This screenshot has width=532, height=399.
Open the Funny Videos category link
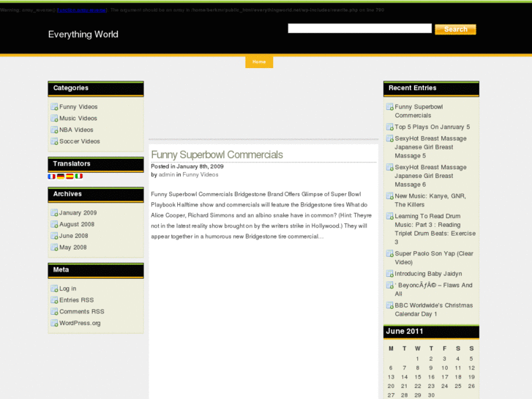[78, 107]
